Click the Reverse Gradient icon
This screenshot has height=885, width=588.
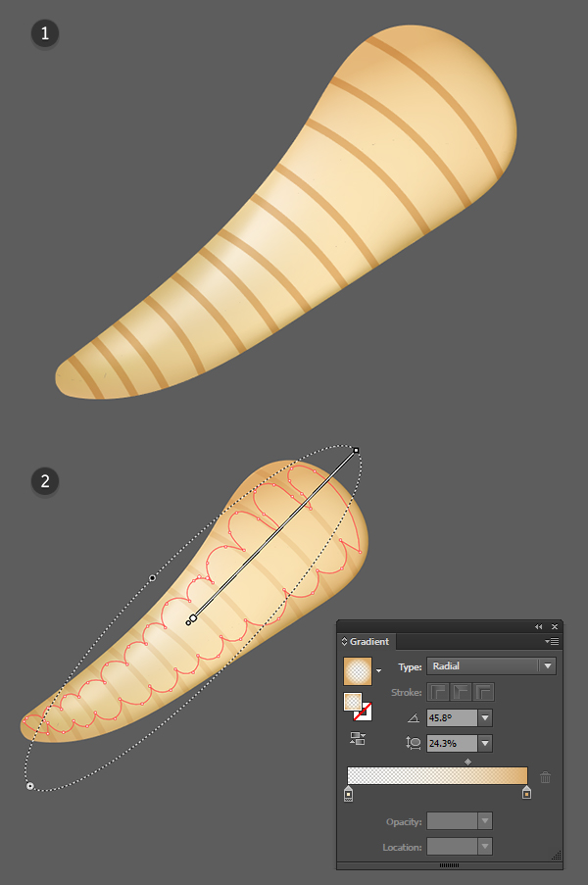(358, 738)
